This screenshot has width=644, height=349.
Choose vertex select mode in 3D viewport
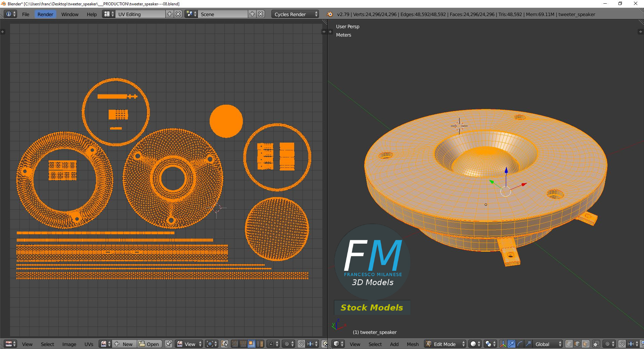coord(569,344)
